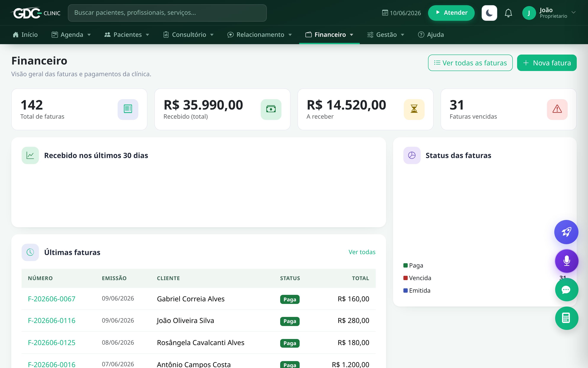588x368 pixels.
Task: Open the Ajuda help menu
Action: pyautogui.click(x=431, y=35)
